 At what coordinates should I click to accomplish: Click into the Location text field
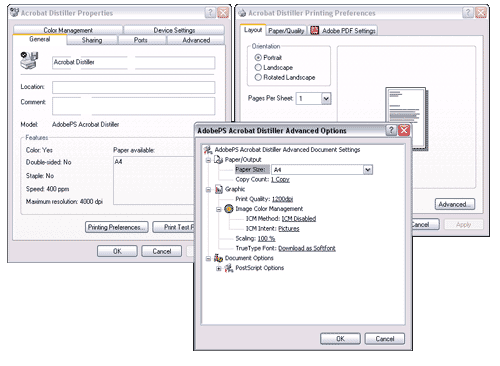click(134, 87)
